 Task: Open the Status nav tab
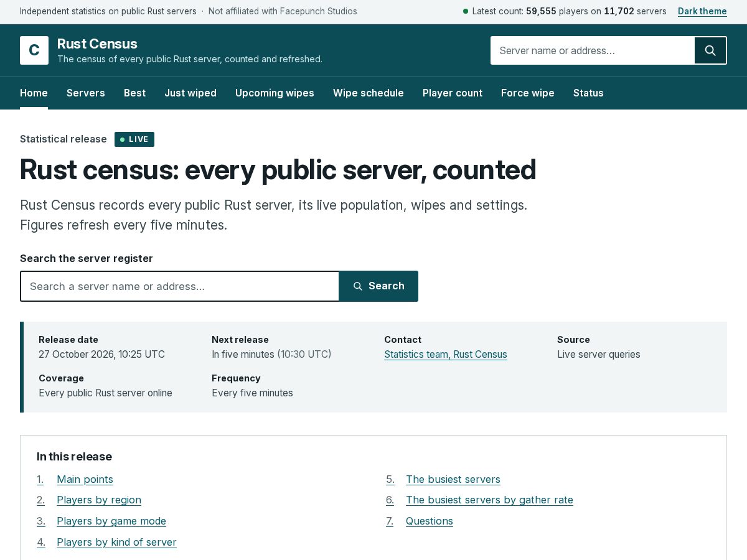click(588, 93)
